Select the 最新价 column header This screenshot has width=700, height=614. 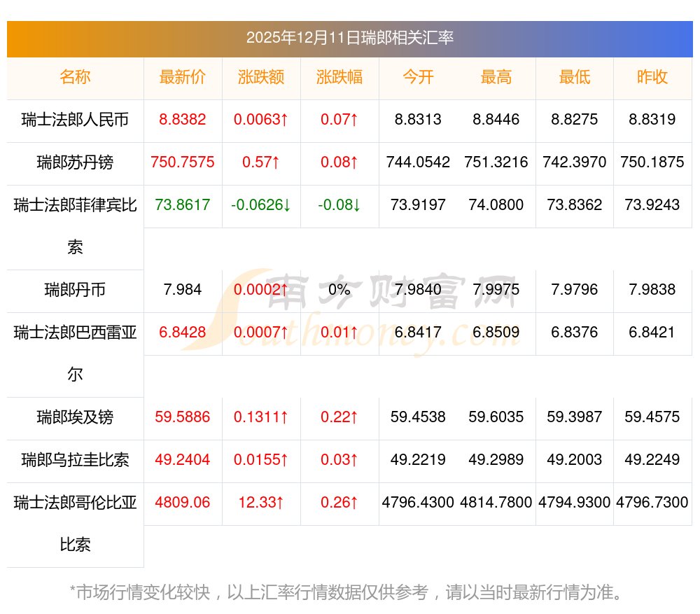click(182, 77)
